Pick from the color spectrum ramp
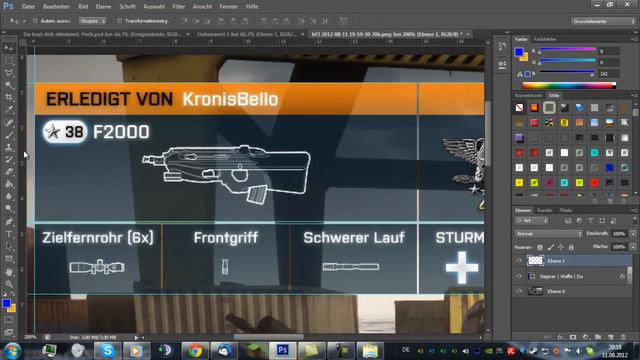 tap(569, 85)
